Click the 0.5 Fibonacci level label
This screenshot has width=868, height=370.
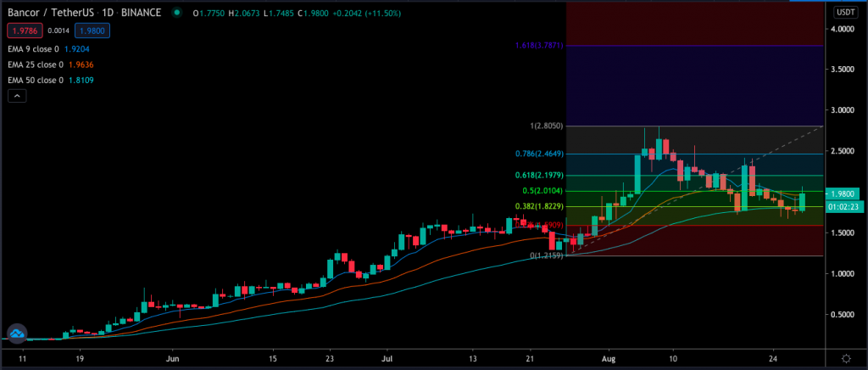tap(541, 191)
